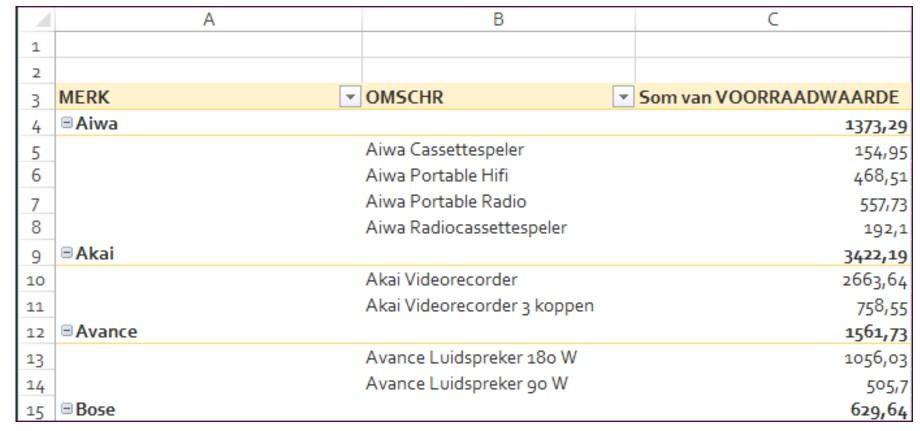Open the MERK filter dropdown
This screenshot has height=431, width=920.
(x=349, y=98)
